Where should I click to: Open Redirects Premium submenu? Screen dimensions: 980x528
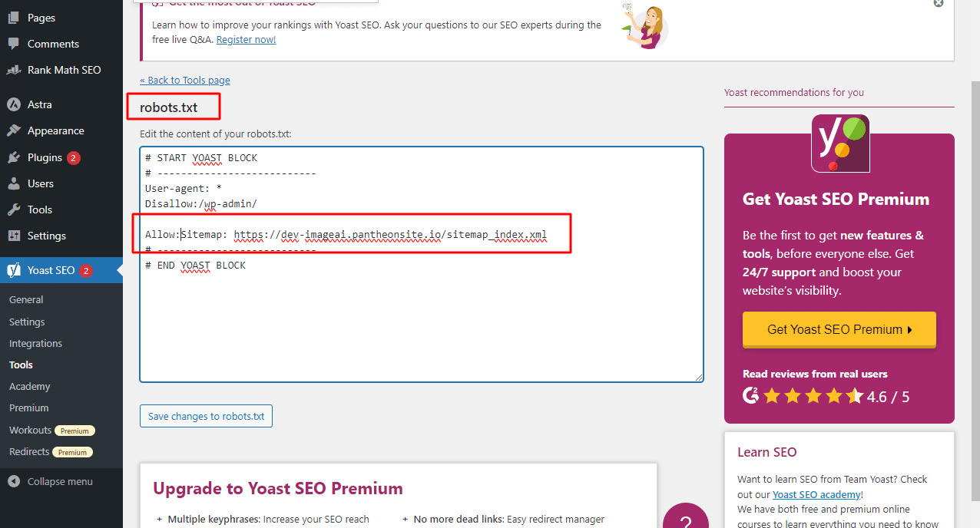[x=51, y=452]
